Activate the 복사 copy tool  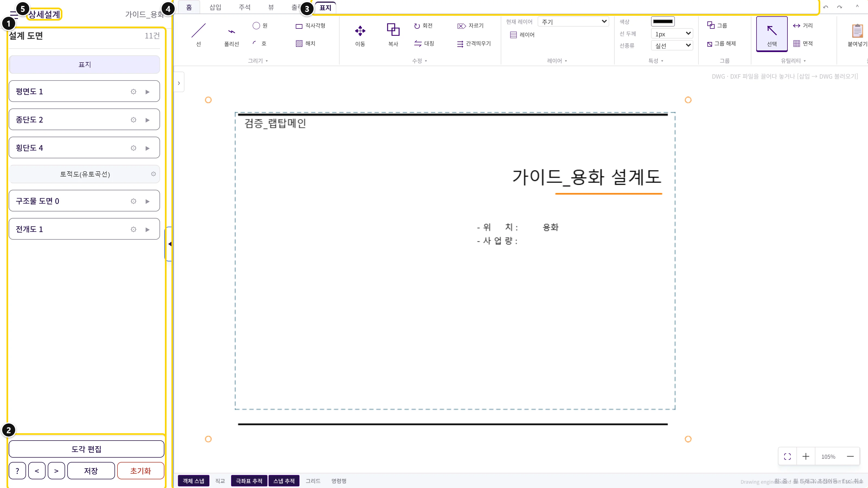[x=393, y=34]
